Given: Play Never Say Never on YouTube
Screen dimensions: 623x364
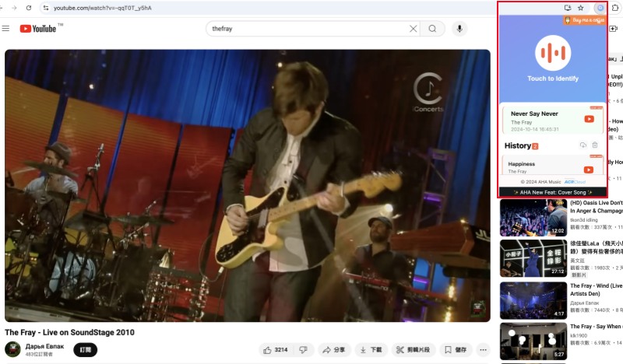Looking at the screenshot, I should 589,119.
